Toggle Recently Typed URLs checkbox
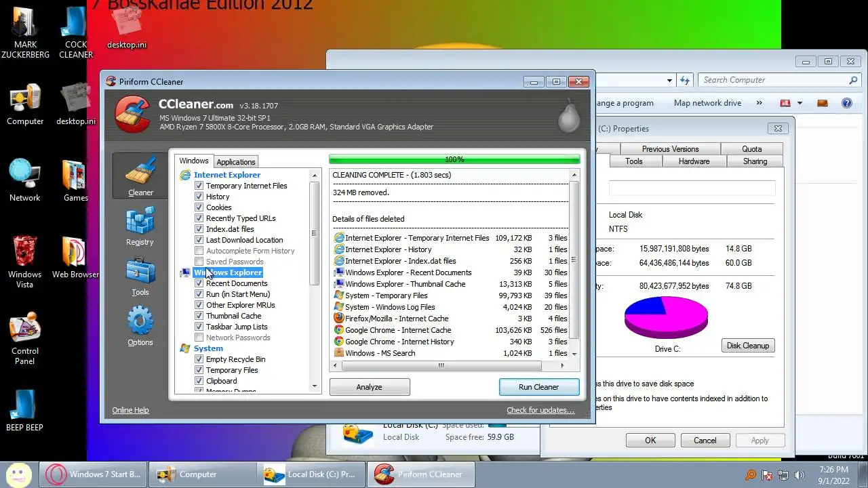This screenshot has height=488, width=868. (x=199, y=218)
